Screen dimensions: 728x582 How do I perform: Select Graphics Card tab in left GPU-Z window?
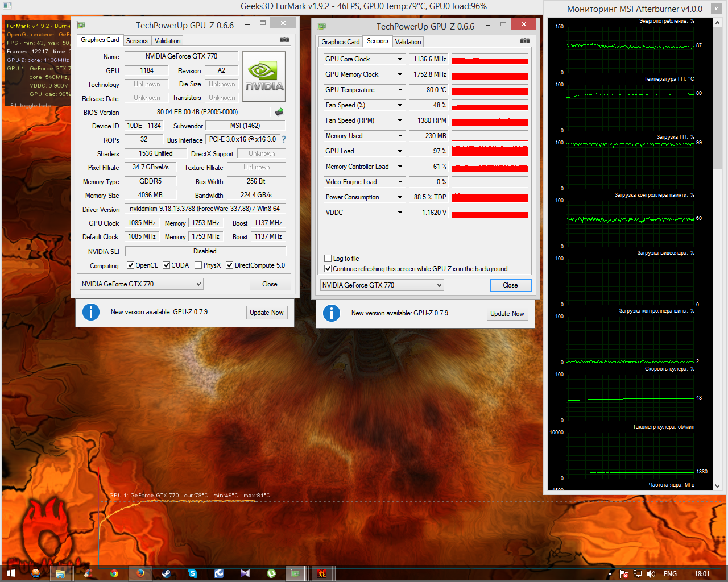coord(100,40)
